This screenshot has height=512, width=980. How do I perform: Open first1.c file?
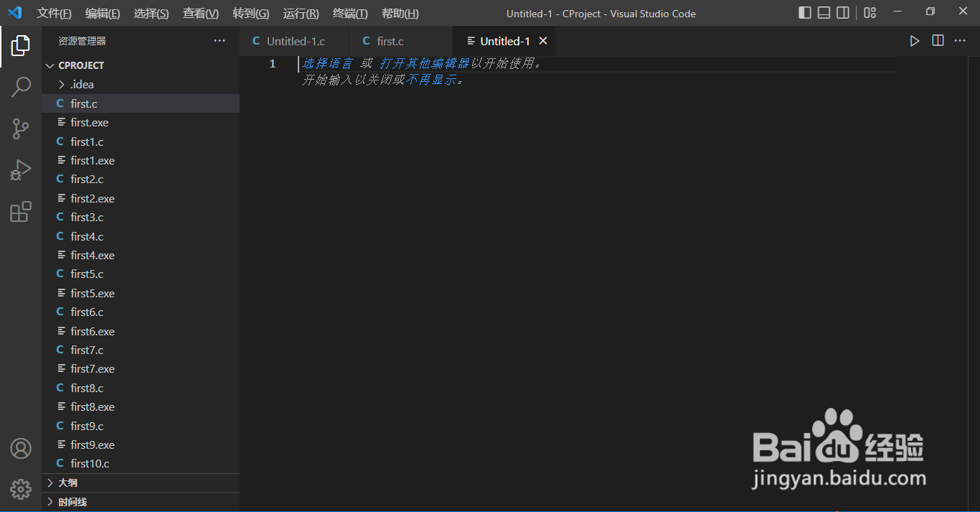click(x=141, y=141)
